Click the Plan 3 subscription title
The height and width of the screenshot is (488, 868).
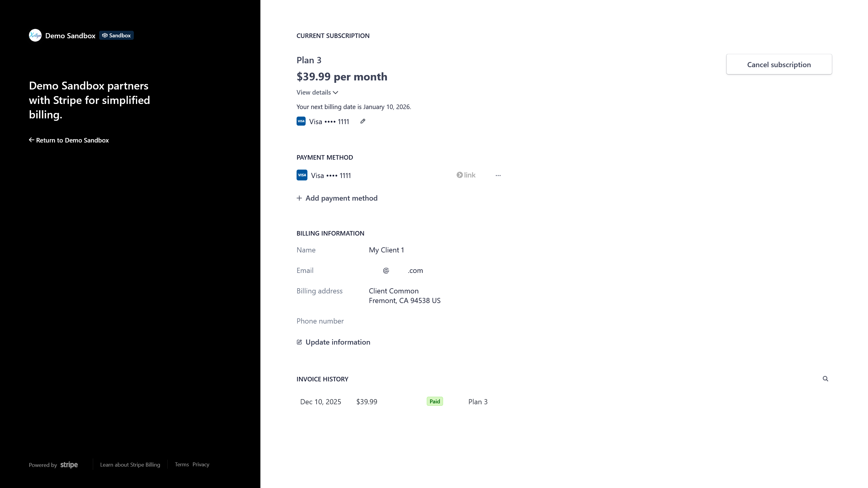pyautogui.click(x=309, y=60)
